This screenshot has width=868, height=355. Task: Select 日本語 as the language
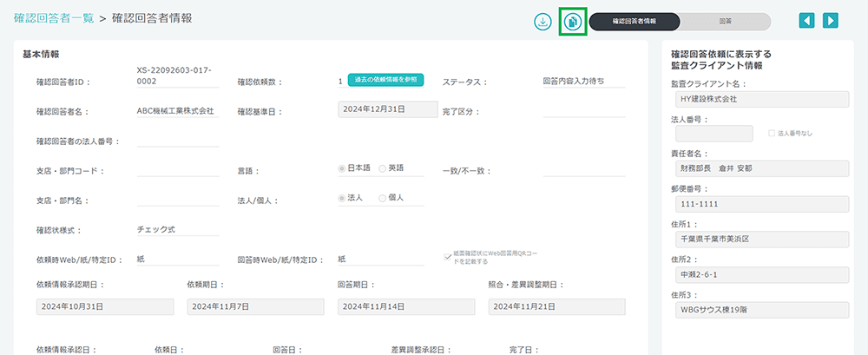[x=342, y=168]
